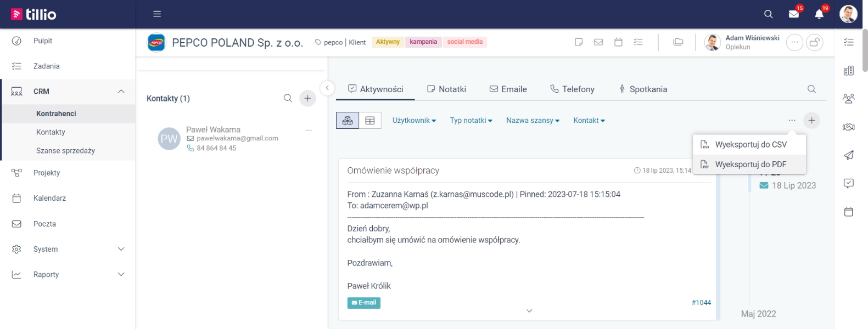Open options menu for Paweł Wakama
The height and width of the screenshot is (329, 868).
pyautogui.click(x=309, y=130)
